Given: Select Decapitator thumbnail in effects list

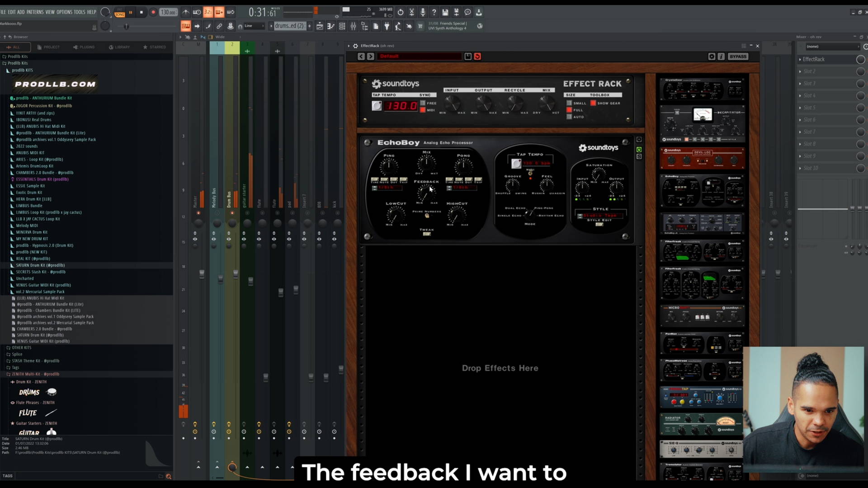Looking at the screenshot, I should (x=702, y=123).
